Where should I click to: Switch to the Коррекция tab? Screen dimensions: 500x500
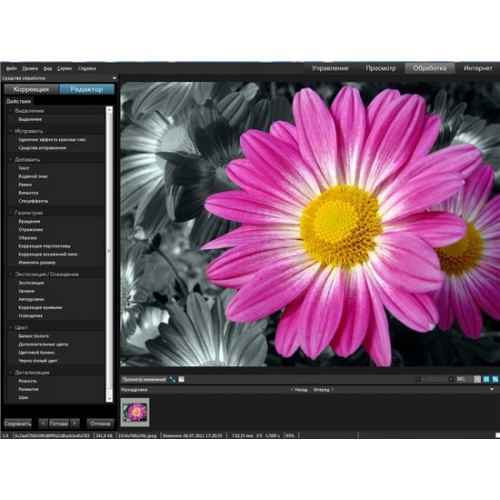[31, 89]
